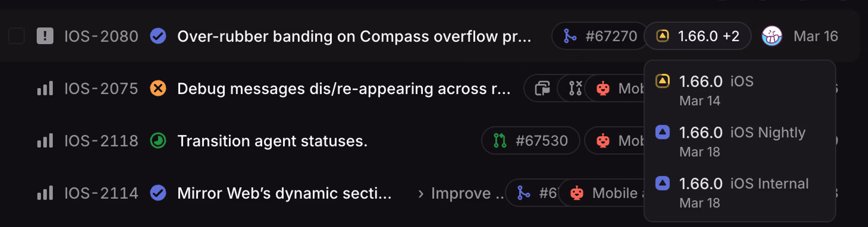This screenshot has width=868, height=227.
Task: Open issue Transition agent statuses
Action: point(272,141)
